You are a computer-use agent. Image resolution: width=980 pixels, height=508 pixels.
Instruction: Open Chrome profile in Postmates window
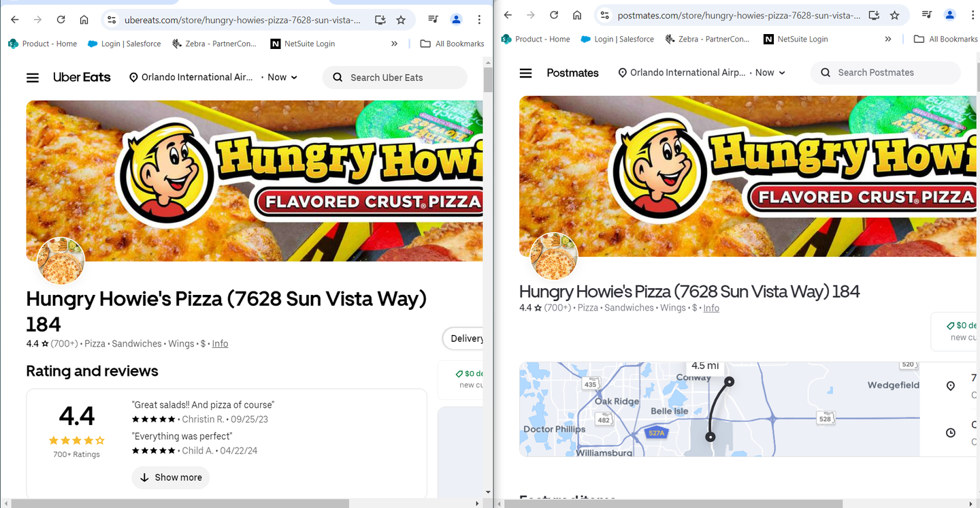click(950, 15)
